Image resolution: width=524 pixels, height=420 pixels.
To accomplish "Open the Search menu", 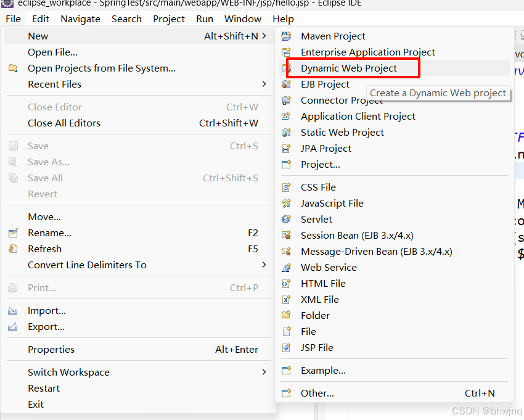I will 126,19.
